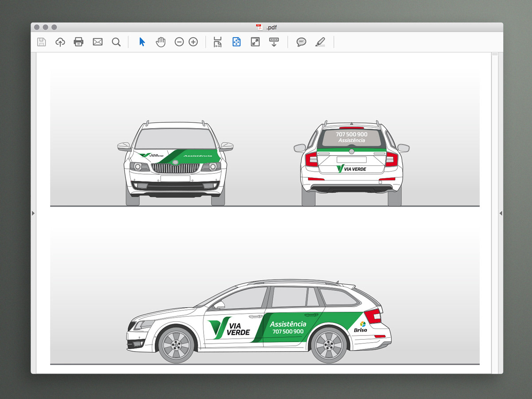
Task: Choose the arrow selection tool
Action: (x=142, y=42)
